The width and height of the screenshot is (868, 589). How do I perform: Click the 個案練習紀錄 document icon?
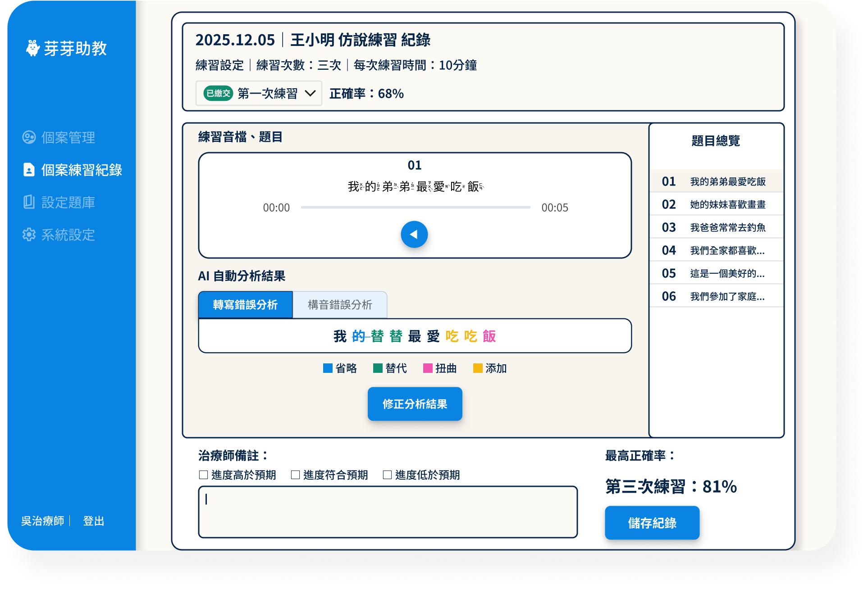point(29,170)
